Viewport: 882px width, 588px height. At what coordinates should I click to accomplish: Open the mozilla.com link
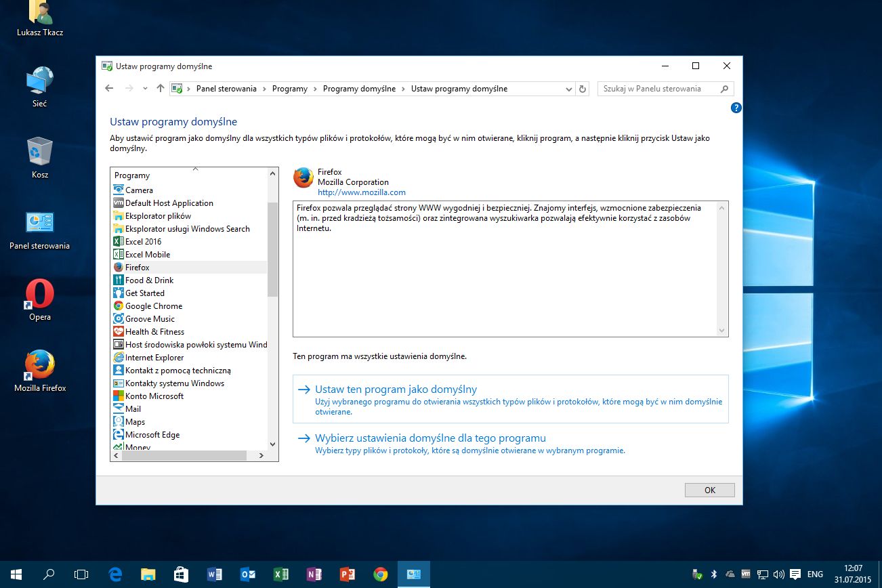click(x=361, y=192)
